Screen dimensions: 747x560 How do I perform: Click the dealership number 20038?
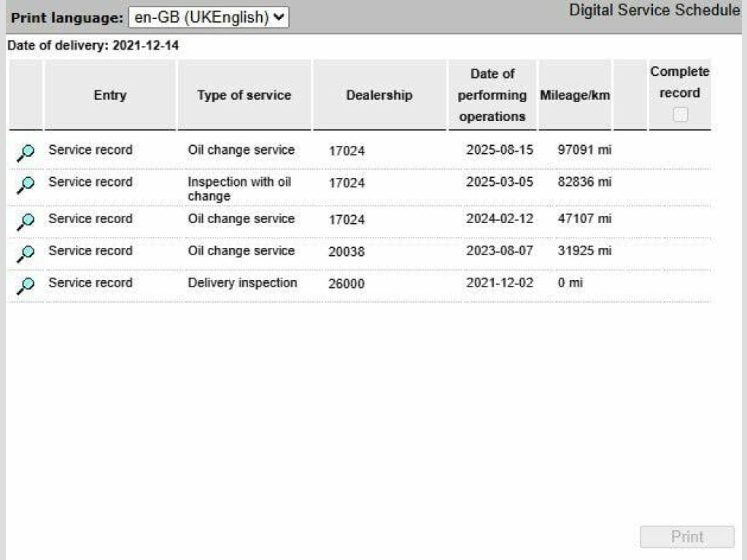tap(347, 252)
